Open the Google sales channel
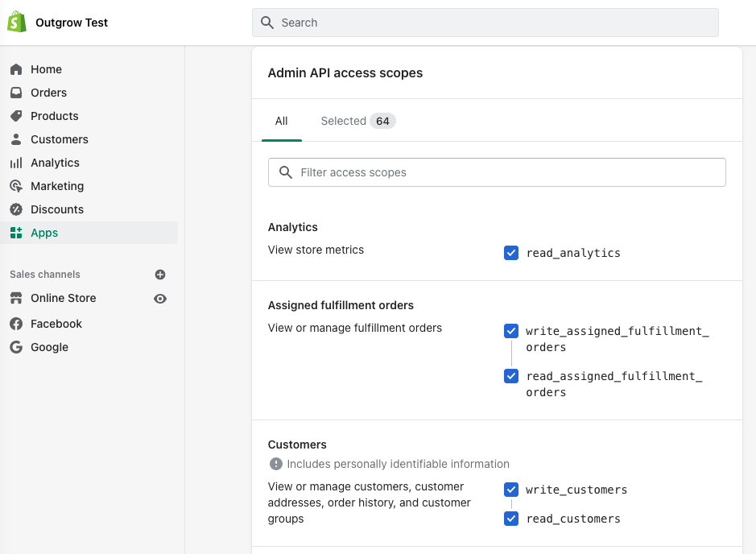Image resolution: width=756 pixels, height=554 pixels. (49, 347)
